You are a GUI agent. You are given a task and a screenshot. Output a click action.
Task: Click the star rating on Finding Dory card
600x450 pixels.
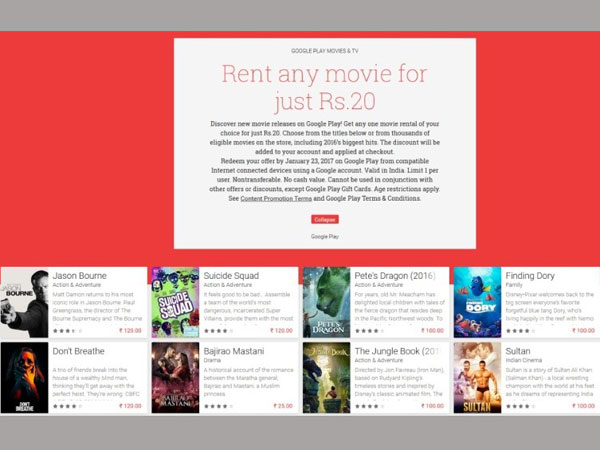[x=521, y=331]
